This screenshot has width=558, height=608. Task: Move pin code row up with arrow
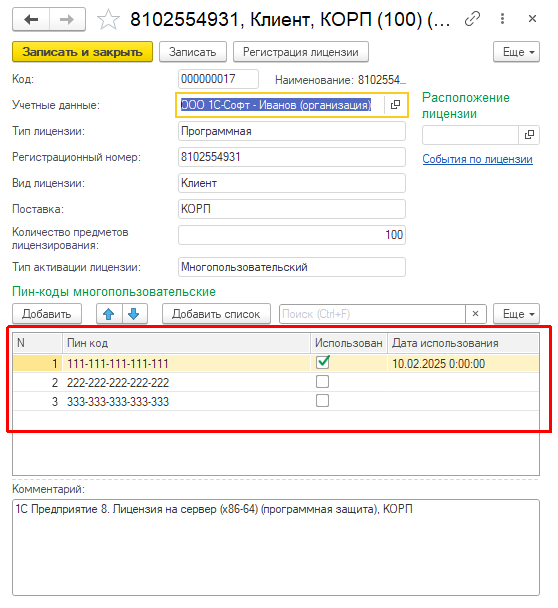[x=109, y=314]
